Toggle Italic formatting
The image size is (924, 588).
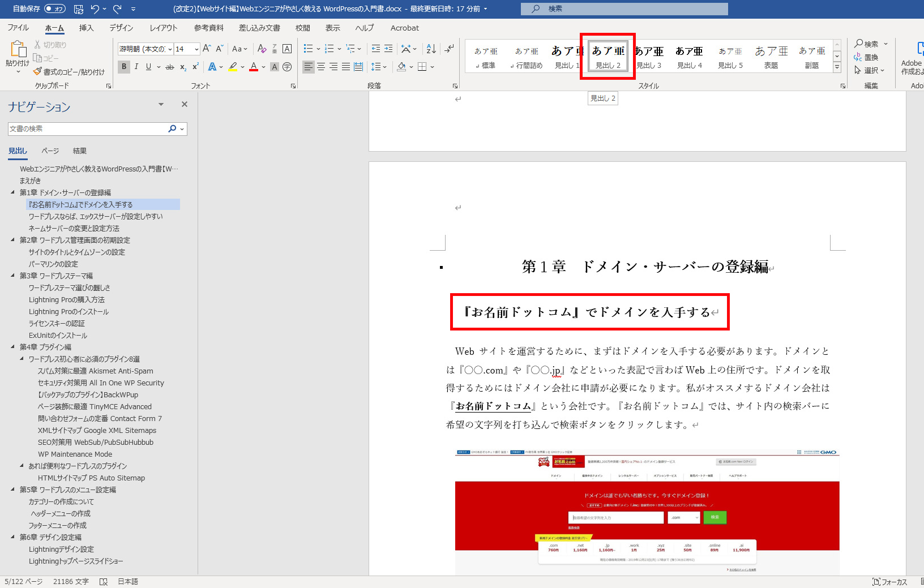(x=136, y=67)
